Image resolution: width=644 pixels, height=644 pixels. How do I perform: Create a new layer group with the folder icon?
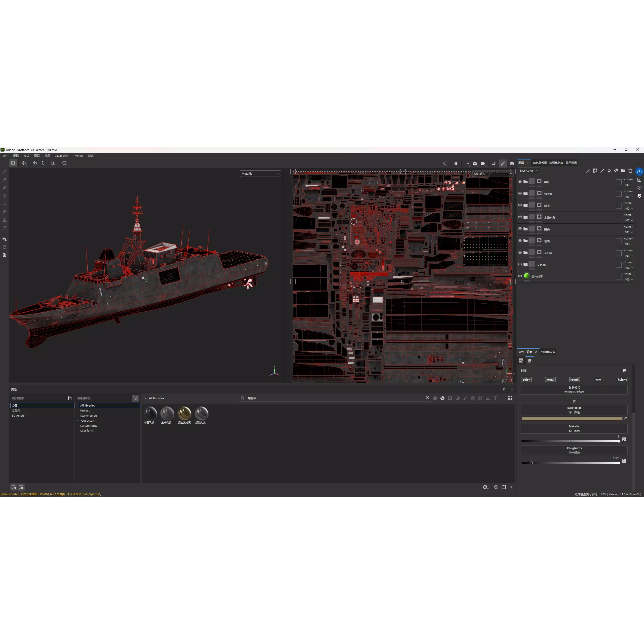click(x=623, y=171)
